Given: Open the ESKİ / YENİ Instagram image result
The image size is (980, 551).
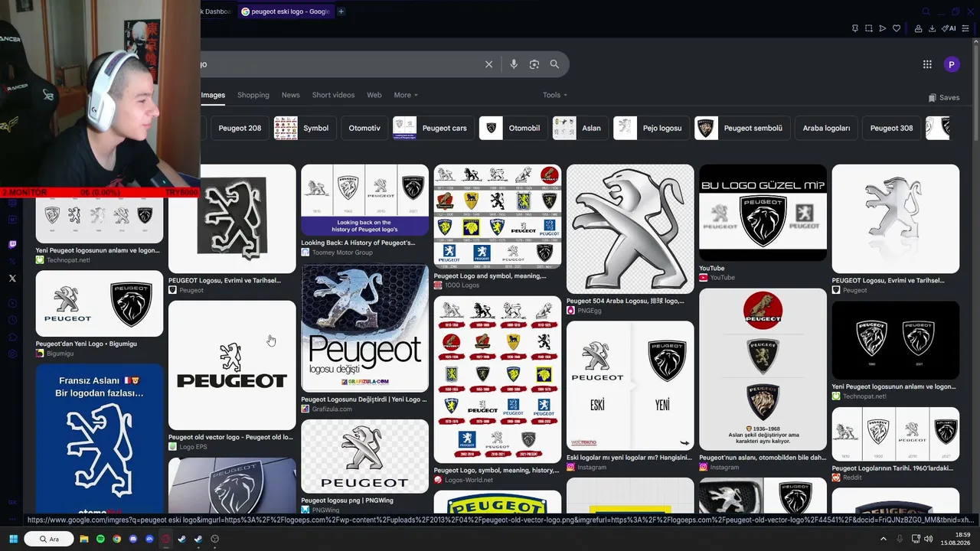Looking at the screenshot, I should [x=630, y=386].
